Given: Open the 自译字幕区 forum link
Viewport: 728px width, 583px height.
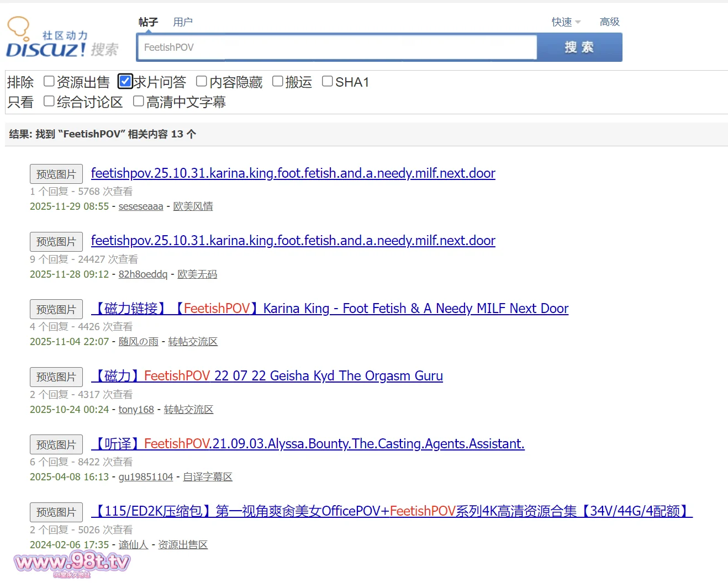Looking at the screenshot, I should 208,477.
